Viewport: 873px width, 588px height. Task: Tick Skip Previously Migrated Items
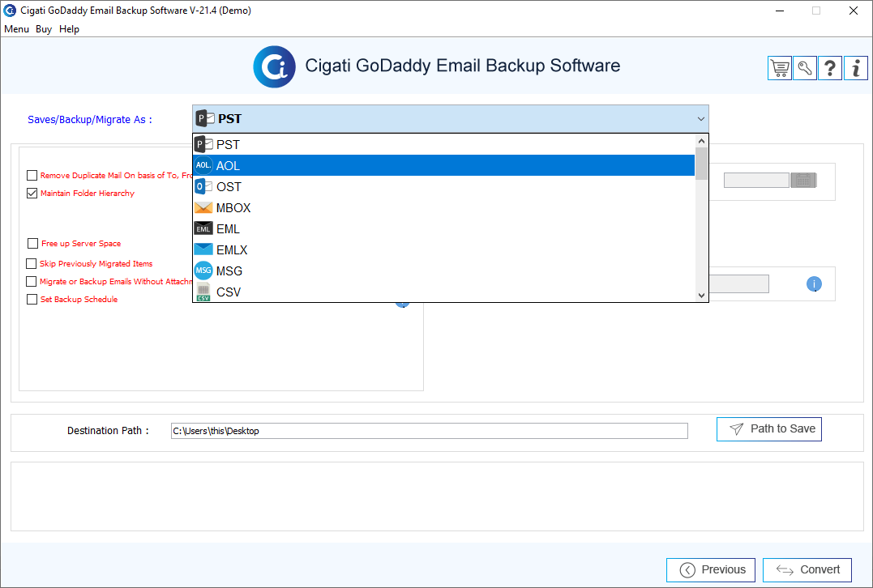31,264
